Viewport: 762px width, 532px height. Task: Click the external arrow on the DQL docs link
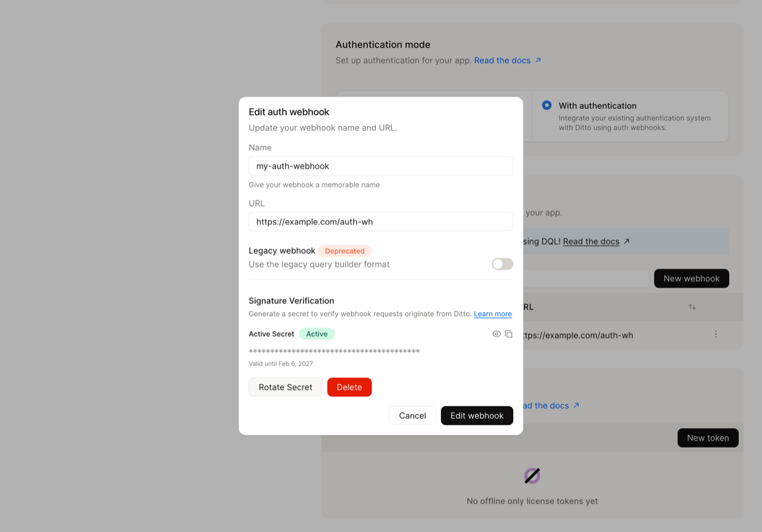pos(626,241)
